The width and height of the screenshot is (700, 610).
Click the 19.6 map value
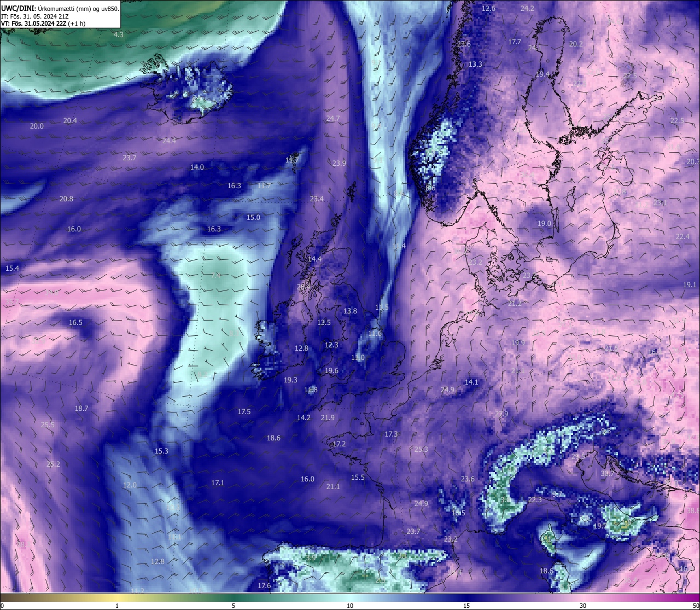[331, 370]
